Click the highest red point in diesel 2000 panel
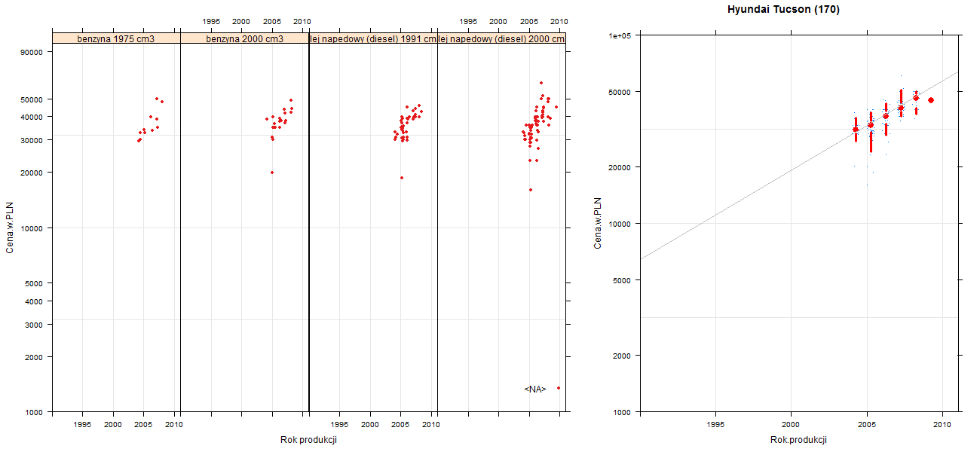This screenshot has width=980, height=452. [541, 83]
